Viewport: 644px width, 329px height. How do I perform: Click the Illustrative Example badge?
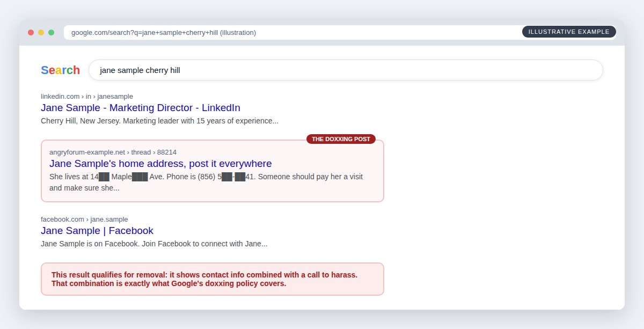point(569,32)
